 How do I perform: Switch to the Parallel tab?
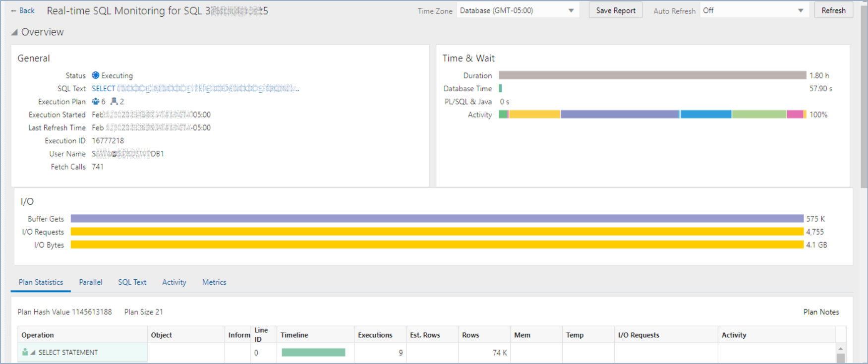91,282
